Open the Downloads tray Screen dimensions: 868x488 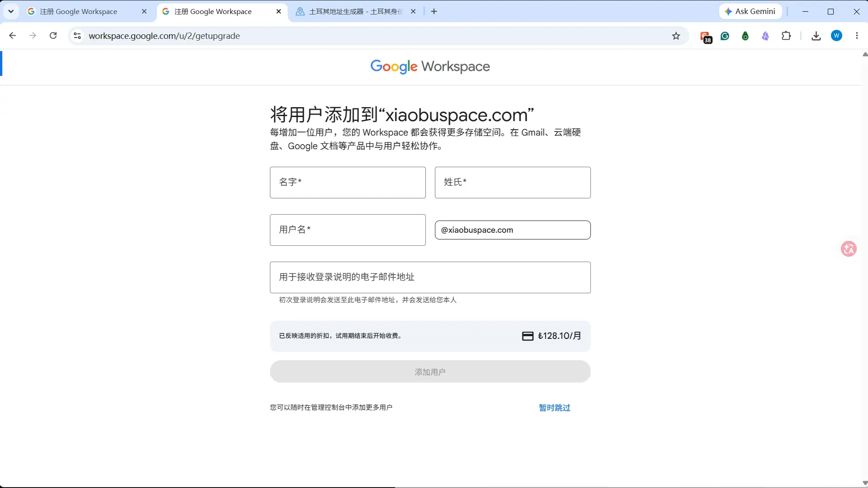pos(816,36)
